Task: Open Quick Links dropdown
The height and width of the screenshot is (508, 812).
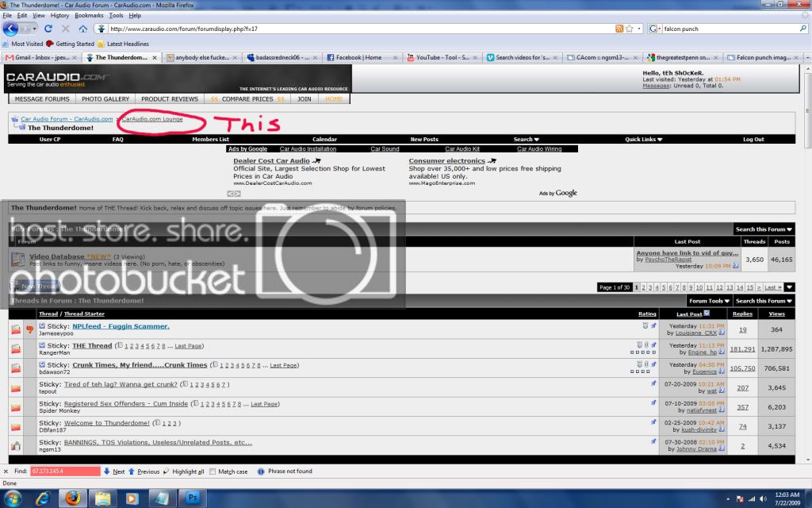Action: [643, 139]
